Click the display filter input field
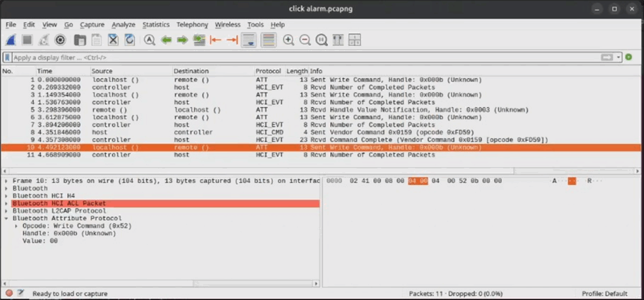This screenshot has height=300, width=644. (306, 57)
